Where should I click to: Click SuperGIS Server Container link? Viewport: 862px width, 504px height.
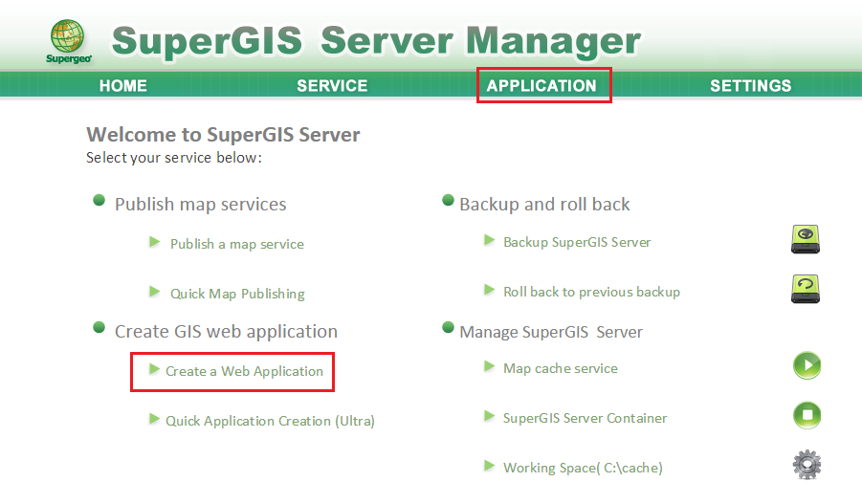point(585,418)
